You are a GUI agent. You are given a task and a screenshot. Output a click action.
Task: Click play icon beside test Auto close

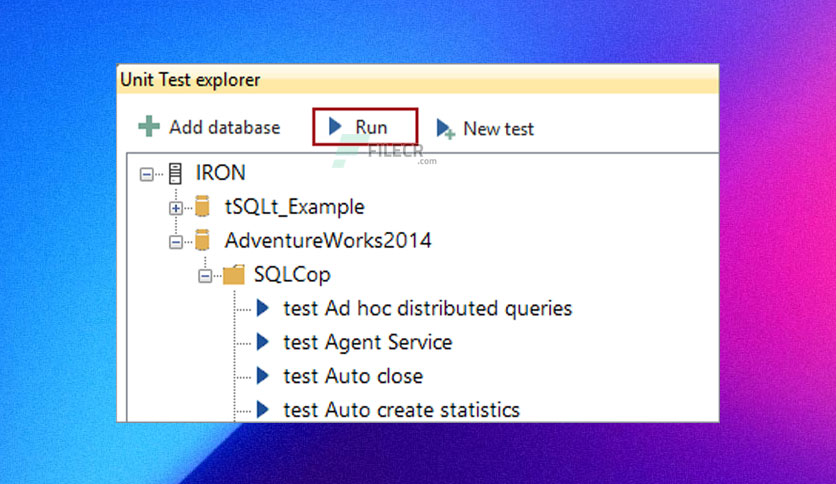point(262,376)
